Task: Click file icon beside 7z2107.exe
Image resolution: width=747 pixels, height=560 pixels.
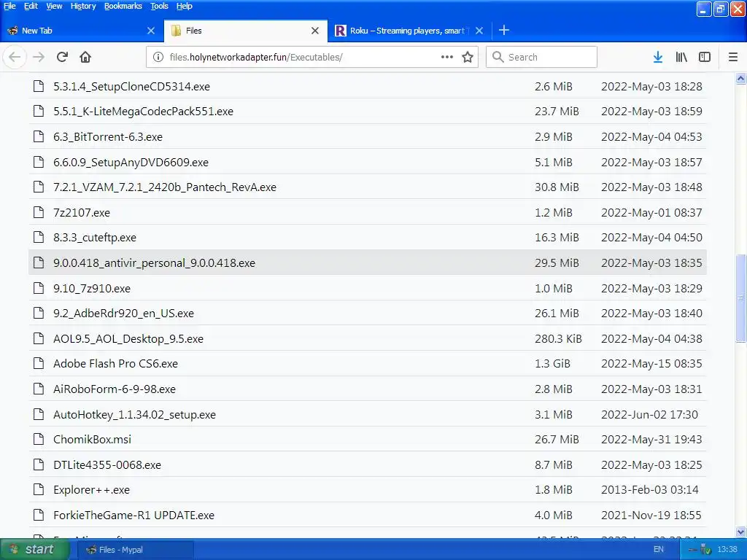Action: (x=39, y=212)
